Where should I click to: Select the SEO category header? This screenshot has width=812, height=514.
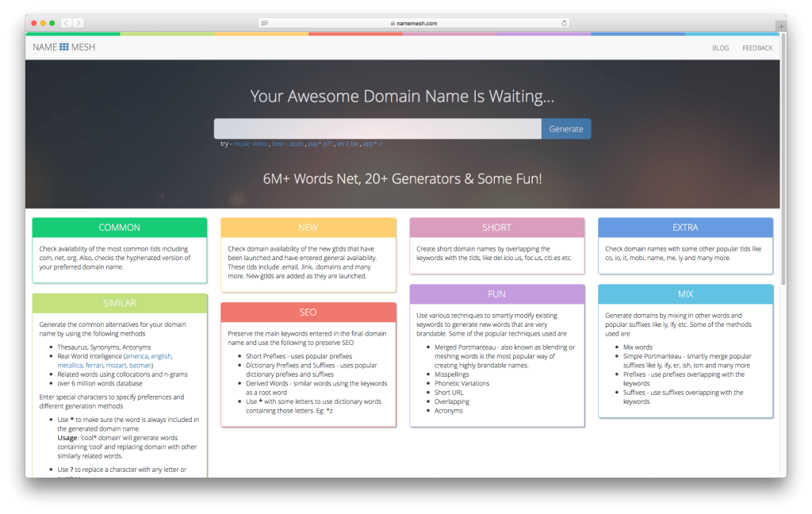(308, 312)
